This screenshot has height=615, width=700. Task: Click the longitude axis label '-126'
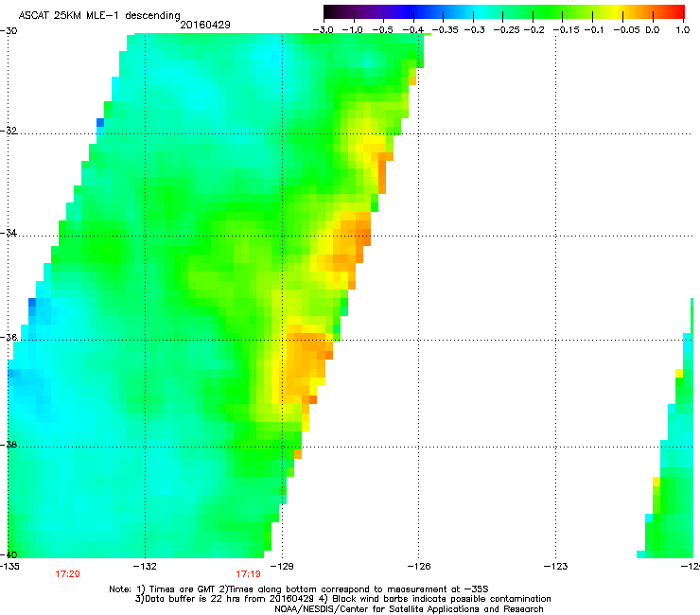[x=419, y=567]
